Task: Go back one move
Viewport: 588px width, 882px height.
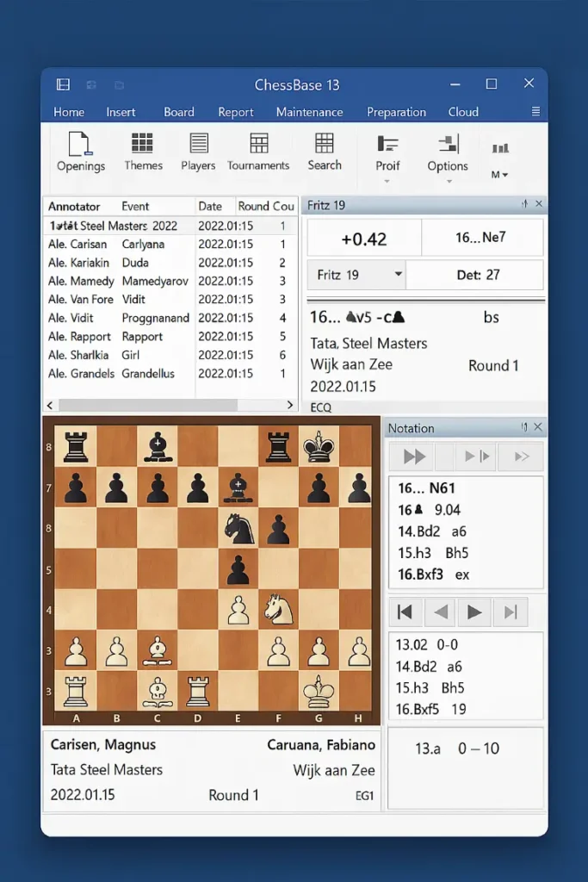Action: [440, 612]
